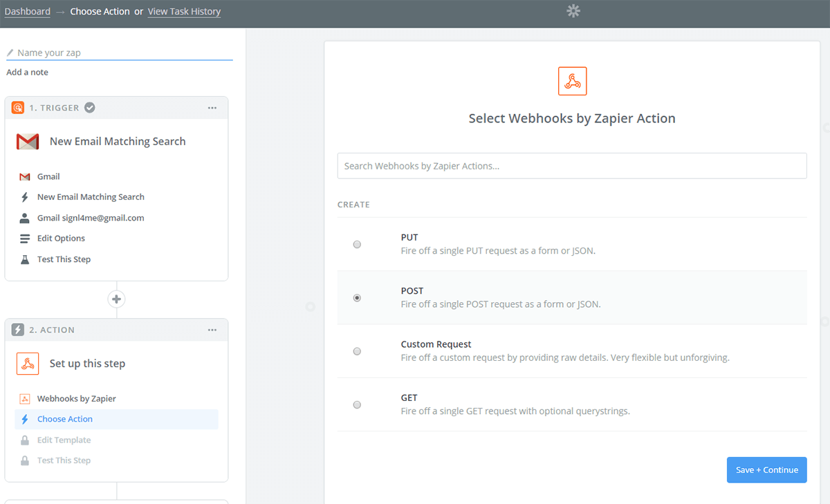830x504 pixels.
Task: Click the "POST" option title
Action: tap(412, 291)
